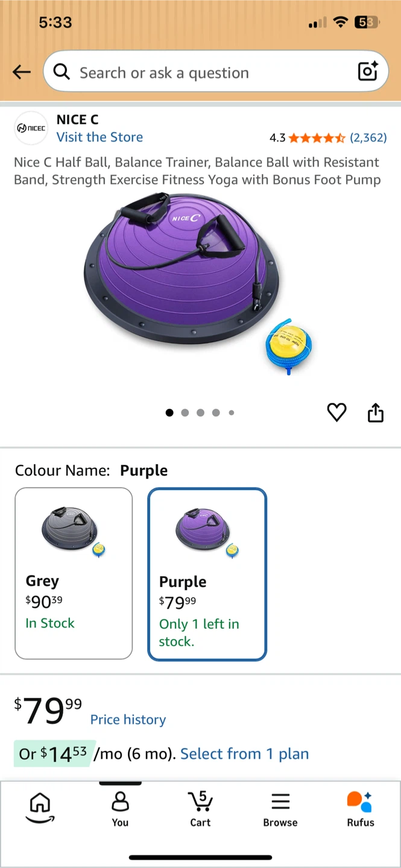Tap the NICE C brand logo
Image resolution: width=401 pixels, height=868 pixels.
coord(31,128)
